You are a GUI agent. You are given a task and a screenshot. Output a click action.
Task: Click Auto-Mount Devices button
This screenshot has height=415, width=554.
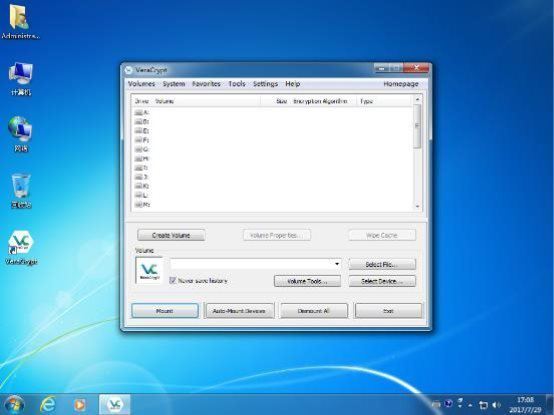[239, 311]
